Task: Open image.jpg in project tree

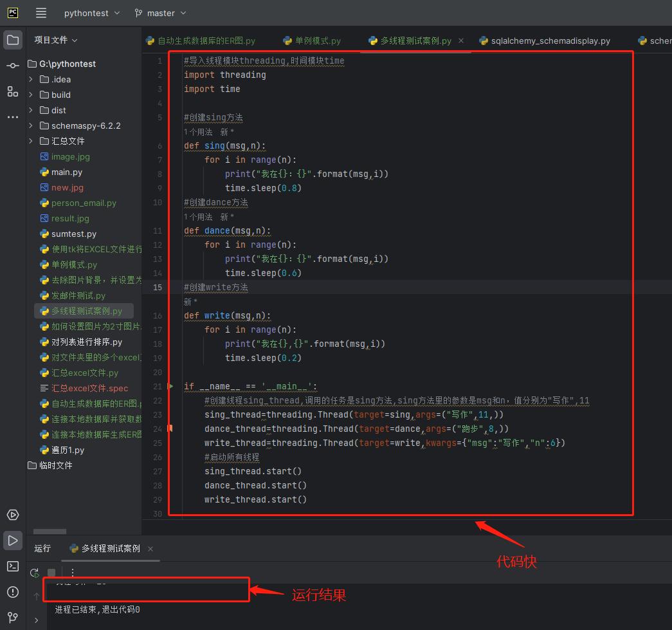Action: pyautogui.click(x=65, y=156)
